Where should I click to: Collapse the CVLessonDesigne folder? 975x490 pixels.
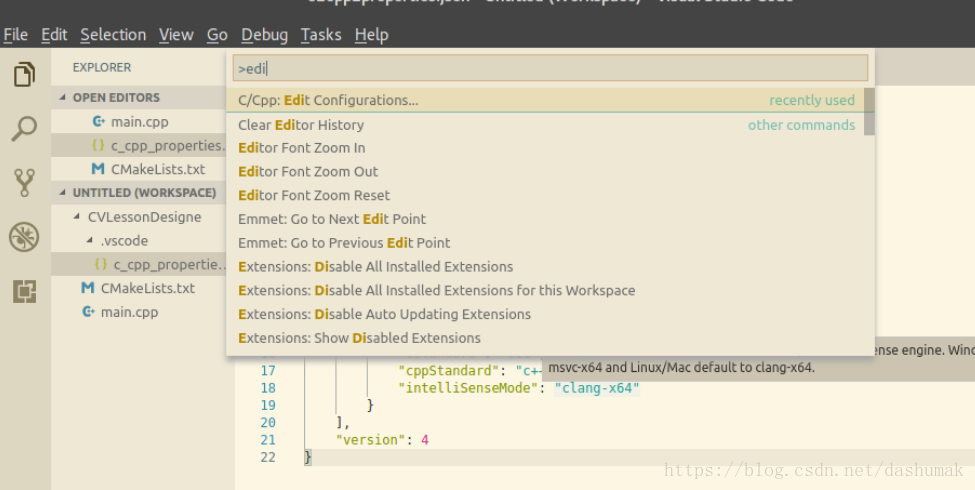pos(76,216)
